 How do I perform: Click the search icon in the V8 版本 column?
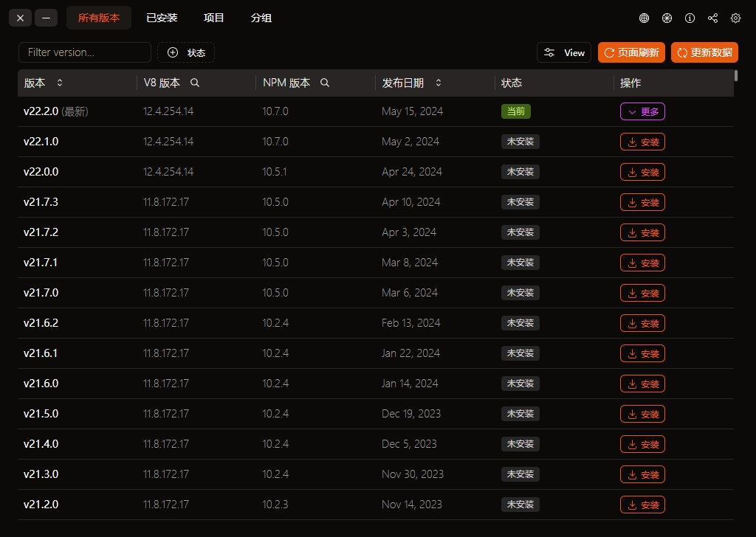(x=195, y=83)
